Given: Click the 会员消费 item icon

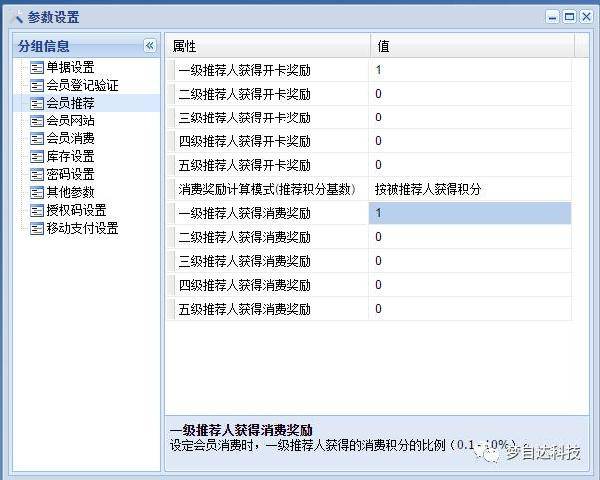Looking at the screenshot, I should 37,139.
